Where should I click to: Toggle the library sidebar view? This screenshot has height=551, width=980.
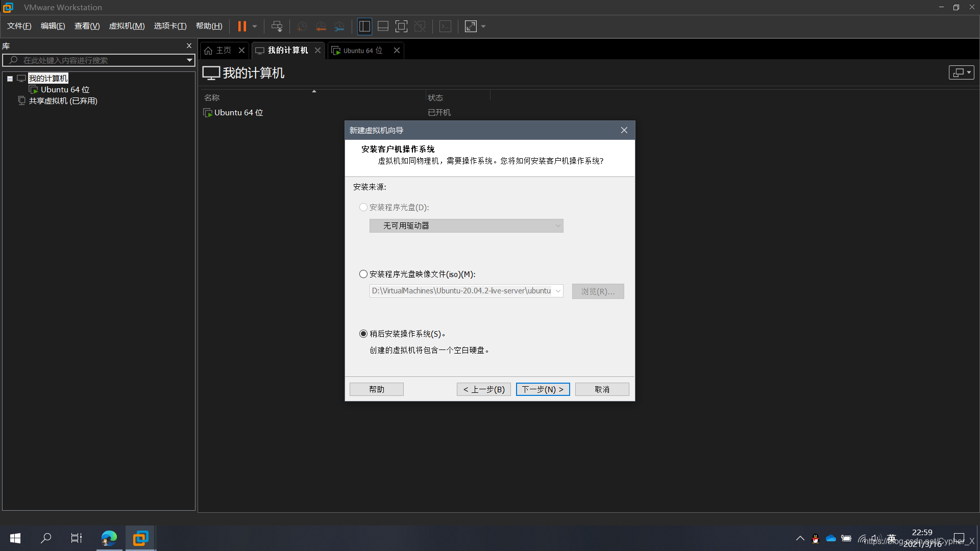pos(364,26)
